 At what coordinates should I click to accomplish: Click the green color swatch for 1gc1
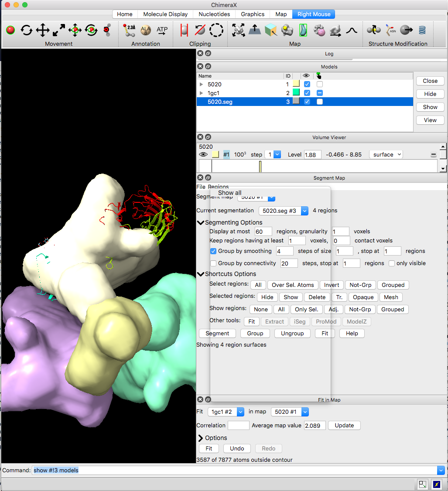tap(296, 92)
